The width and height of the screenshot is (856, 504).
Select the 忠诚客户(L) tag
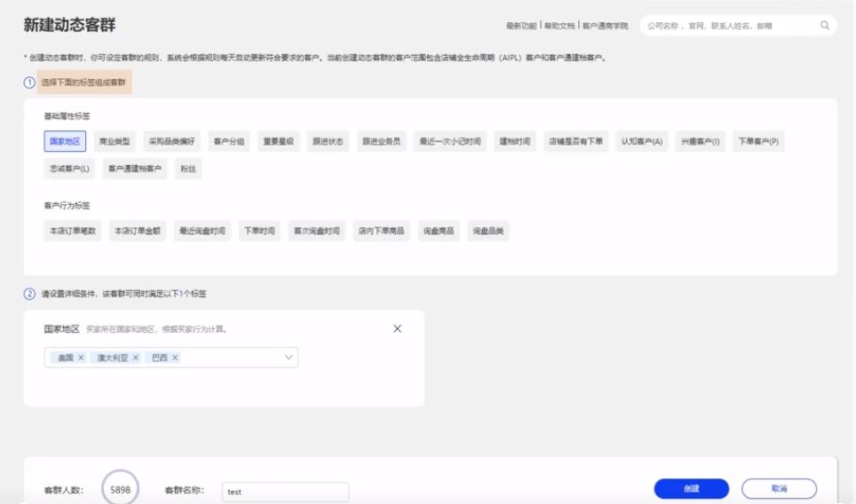pyautogui.click(x=69, y=169)
